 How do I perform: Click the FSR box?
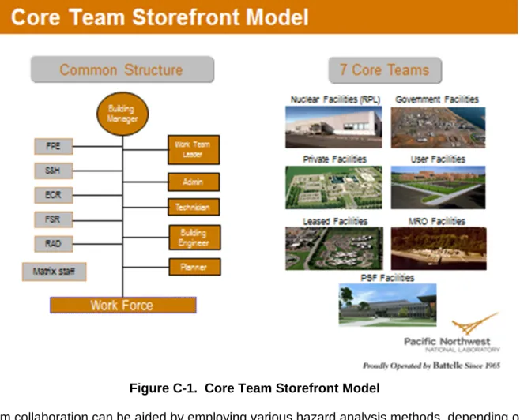click(x=54, y=219)
